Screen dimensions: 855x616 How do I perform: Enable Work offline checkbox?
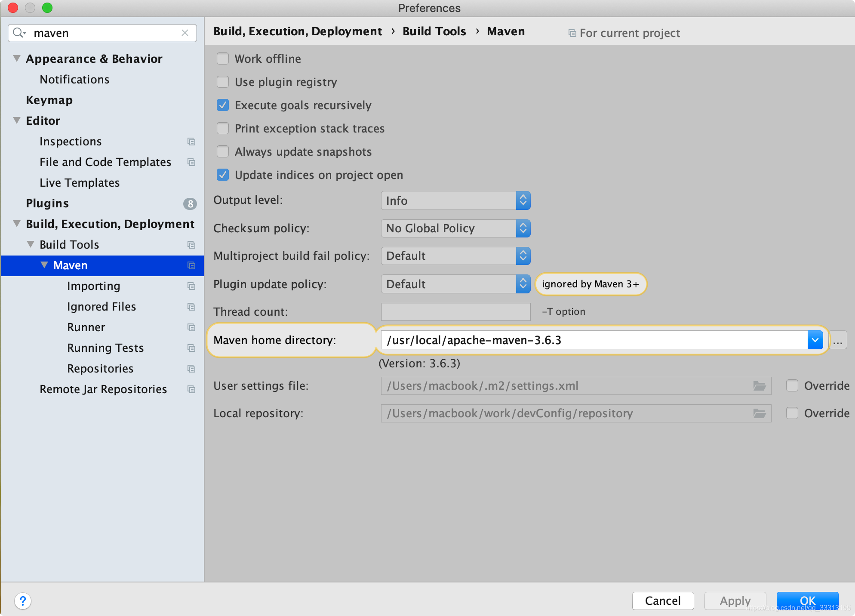pyautogui.click(x=223, y=59)
